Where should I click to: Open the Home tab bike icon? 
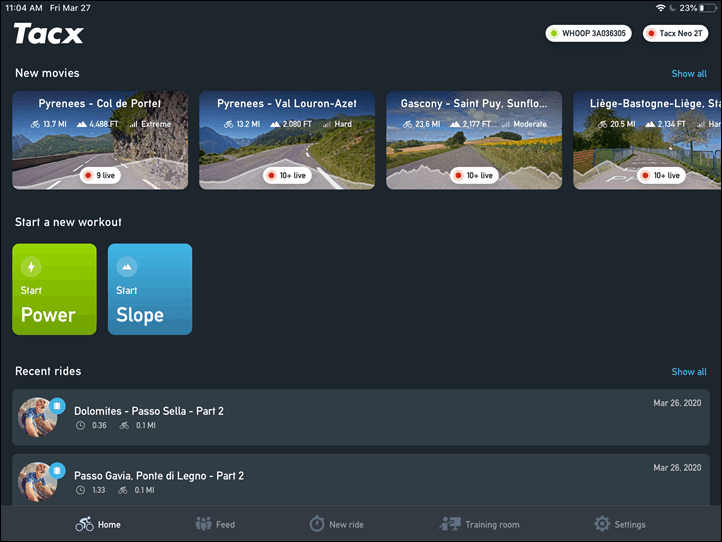point(84,524)
